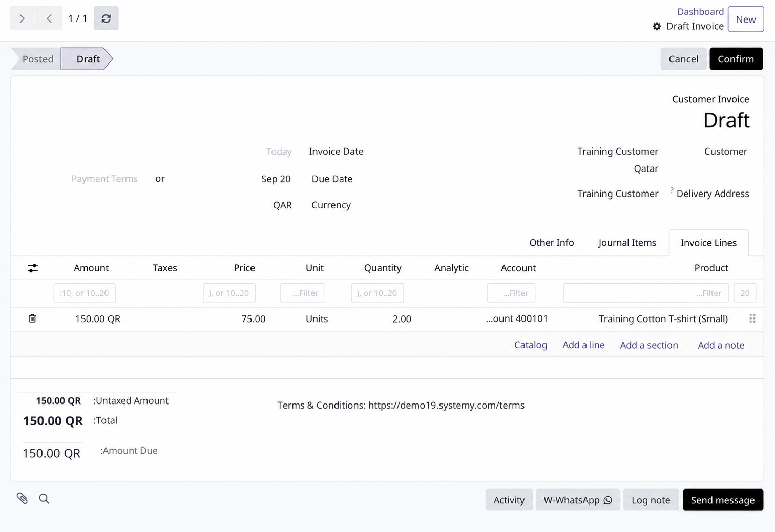This screenshot has width=775, height=532.
Task: Focus the Amount column filter box
Action: pyautogui.click(x=85, y=293)
